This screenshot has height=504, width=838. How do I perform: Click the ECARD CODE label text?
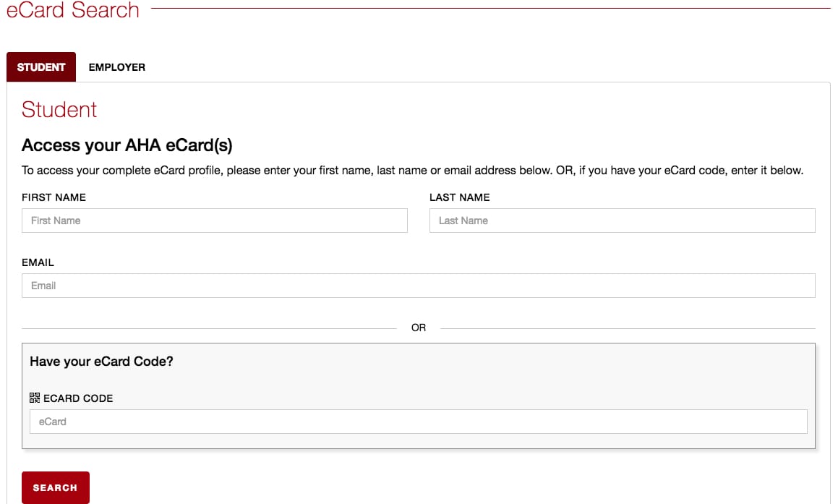coord(78,398)
